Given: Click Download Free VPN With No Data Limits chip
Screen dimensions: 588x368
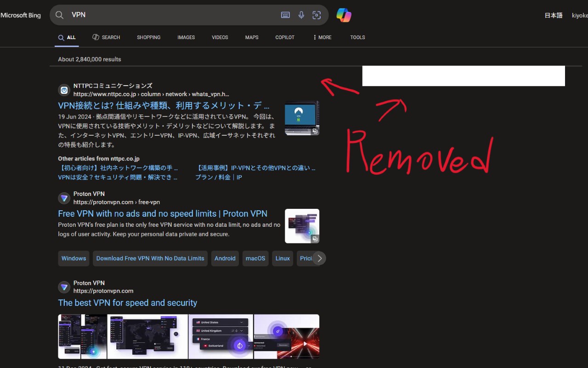Looking at the screenshot, I should click(150, 258).
